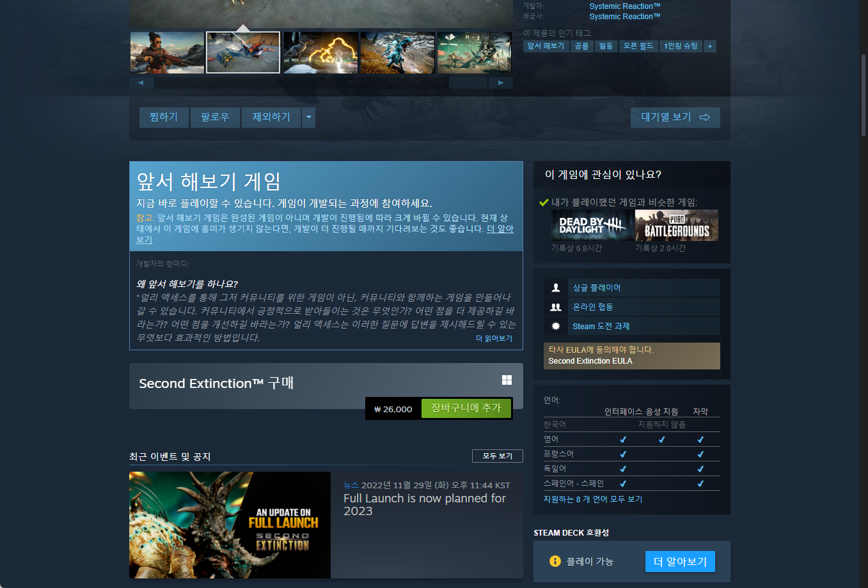Click the Windows platform icon in purchase box
Image resolution: width=868 pixels, height=588 pixels.
(507, 380)
